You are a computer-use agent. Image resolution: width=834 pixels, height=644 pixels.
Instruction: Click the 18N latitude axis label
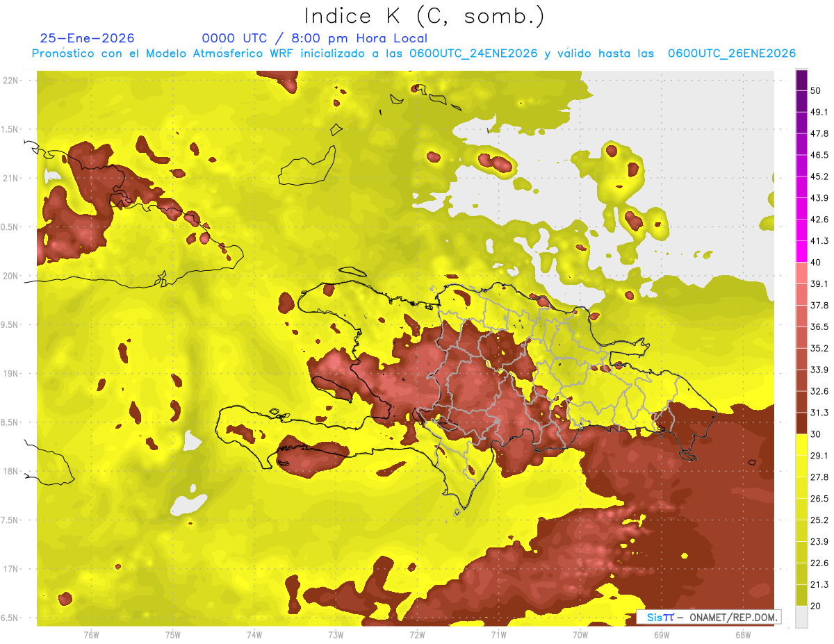11,471
